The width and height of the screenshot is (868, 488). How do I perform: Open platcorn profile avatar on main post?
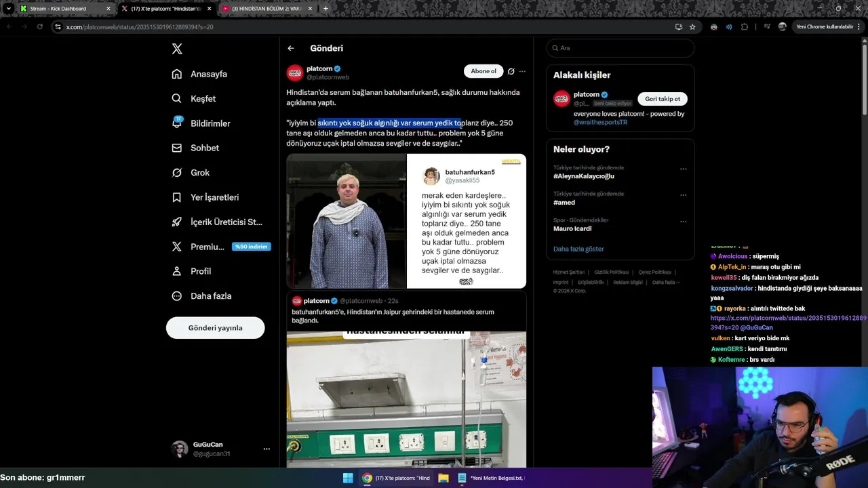pos(294,73)
